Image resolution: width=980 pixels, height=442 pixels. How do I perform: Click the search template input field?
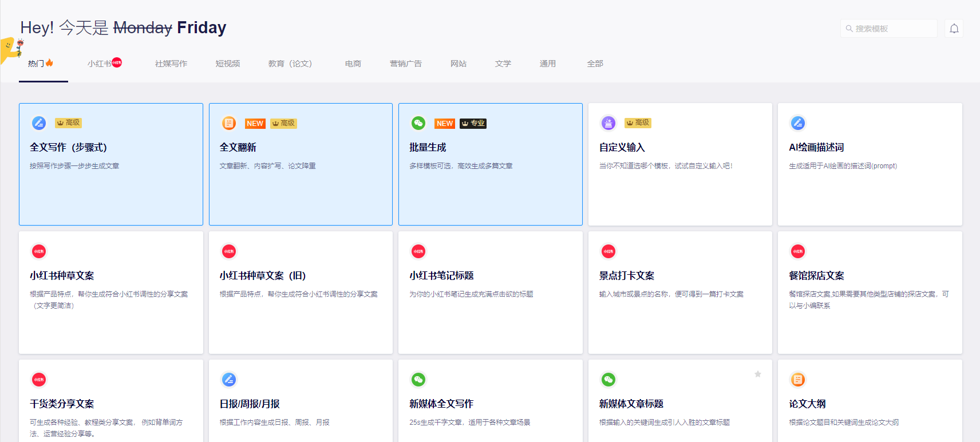pos(889,29)
